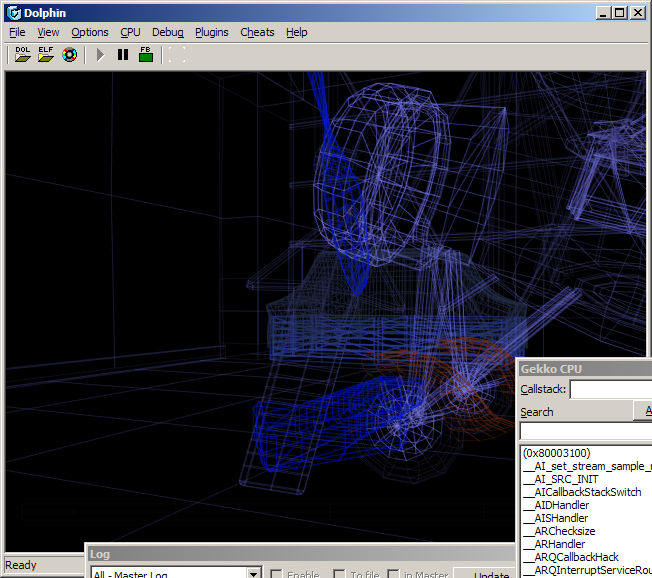Click the Ready status bar text
This screenshot has width=652, height=578.
click(x=21, y=565)
